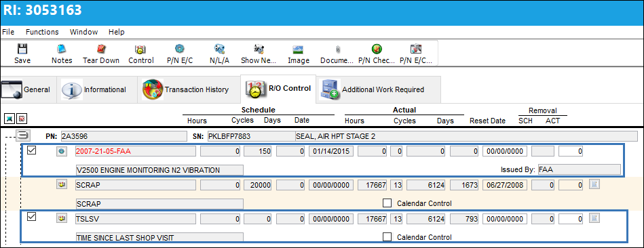
Task: Click the description field SEAL, AIR HPT STAGE 2
Action: click(x=466, y=136)
